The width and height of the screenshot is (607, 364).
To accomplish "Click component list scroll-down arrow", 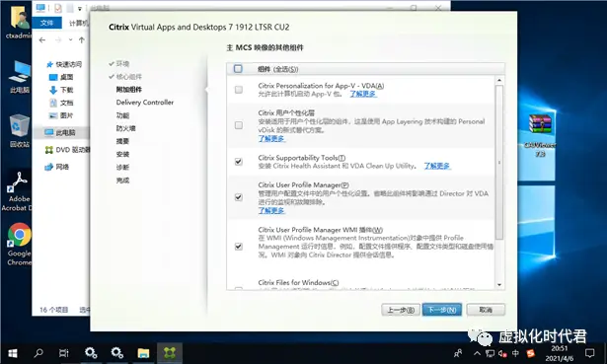I will [499, 285].
